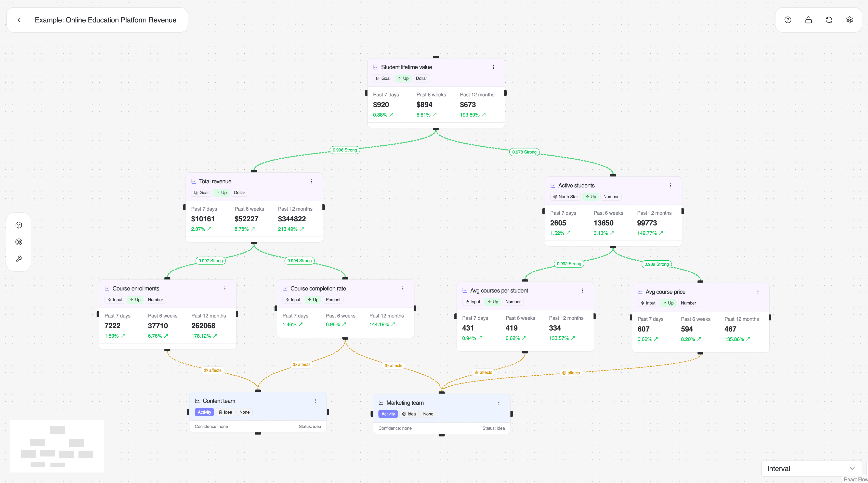
Task: Click the back arrow next to the project title
Action: coord(19,20)
